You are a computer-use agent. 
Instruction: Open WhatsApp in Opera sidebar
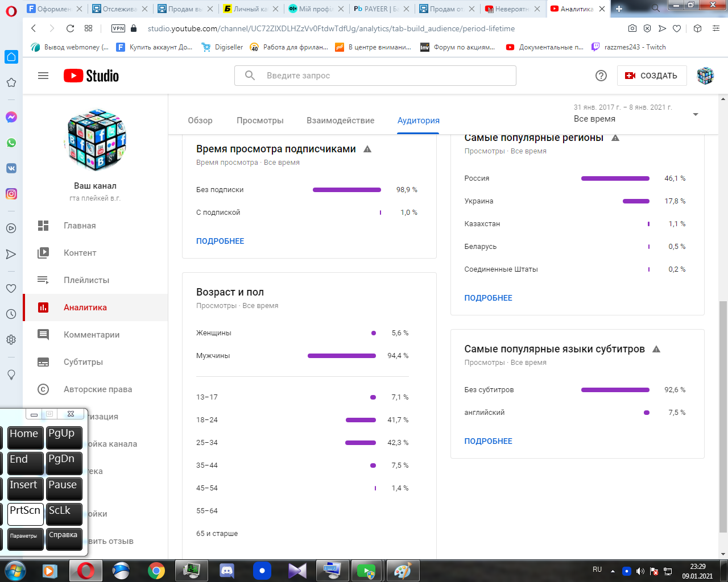[x=11, y=143]
